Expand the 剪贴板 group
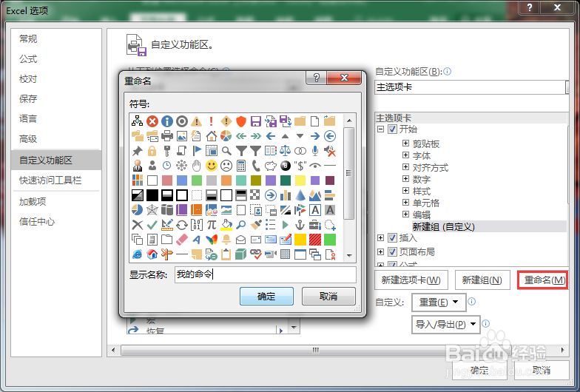This screenshot has width=580, height=392. (x=405, y=143)
